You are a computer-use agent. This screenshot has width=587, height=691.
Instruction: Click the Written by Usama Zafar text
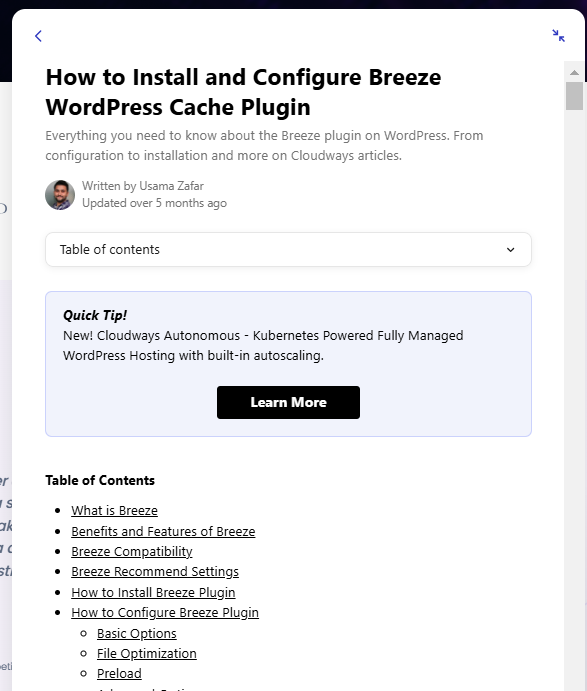[143, 186]
